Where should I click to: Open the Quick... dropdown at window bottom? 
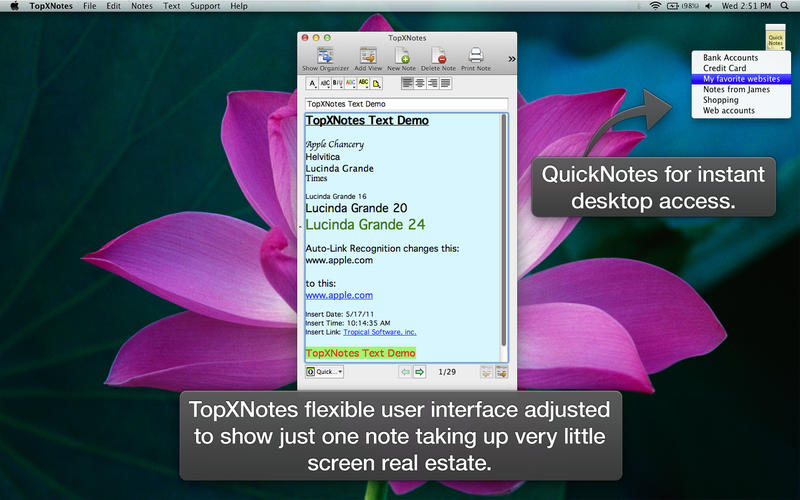(x=324, y=372)
